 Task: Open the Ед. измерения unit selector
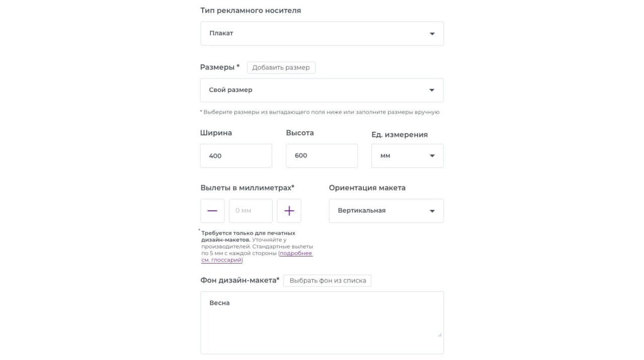(407, 156)
